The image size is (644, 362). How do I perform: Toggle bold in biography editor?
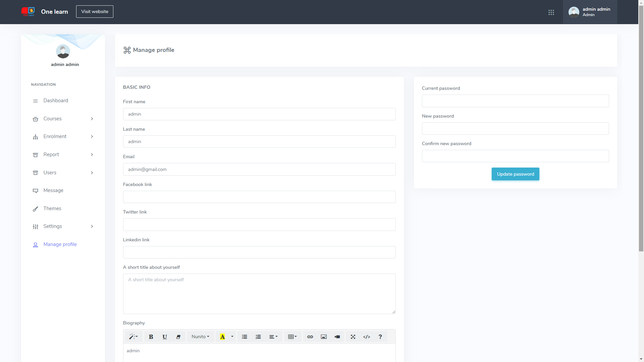point(151,337)
